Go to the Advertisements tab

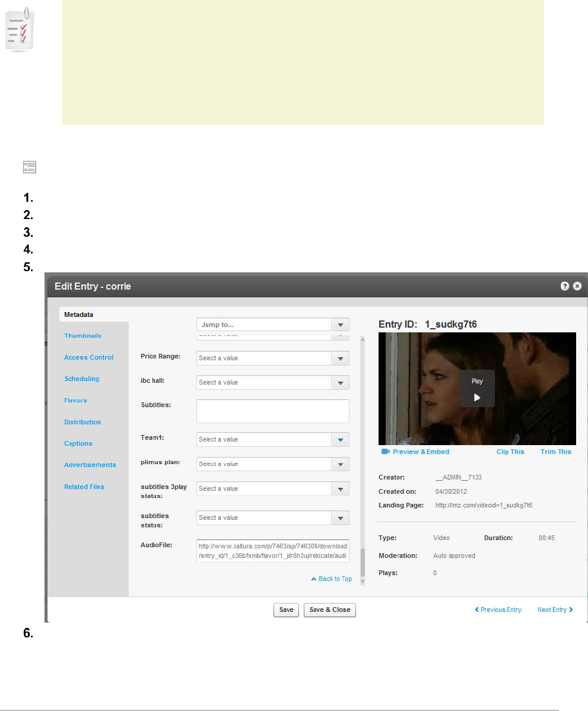coord(90,465)
